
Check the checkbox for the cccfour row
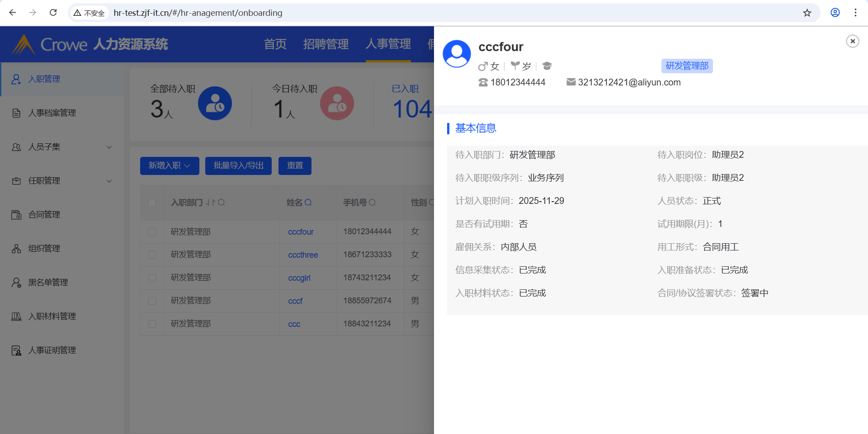tap(152, 232)
